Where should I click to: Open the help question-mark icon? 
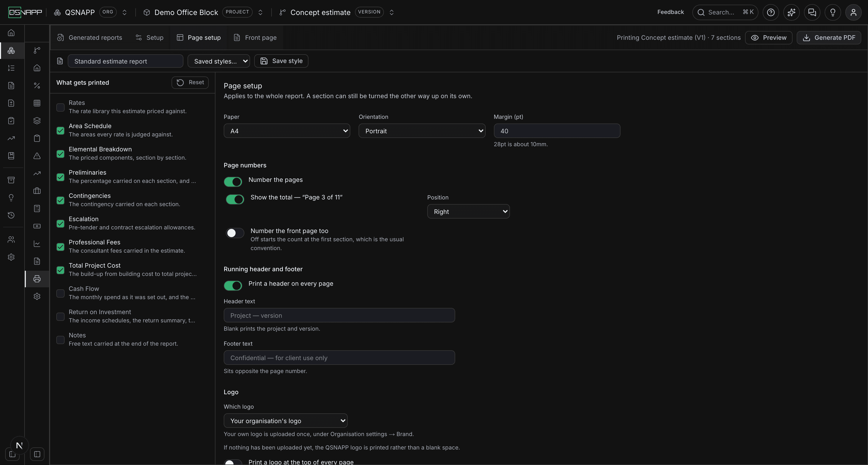click(771, 12)
